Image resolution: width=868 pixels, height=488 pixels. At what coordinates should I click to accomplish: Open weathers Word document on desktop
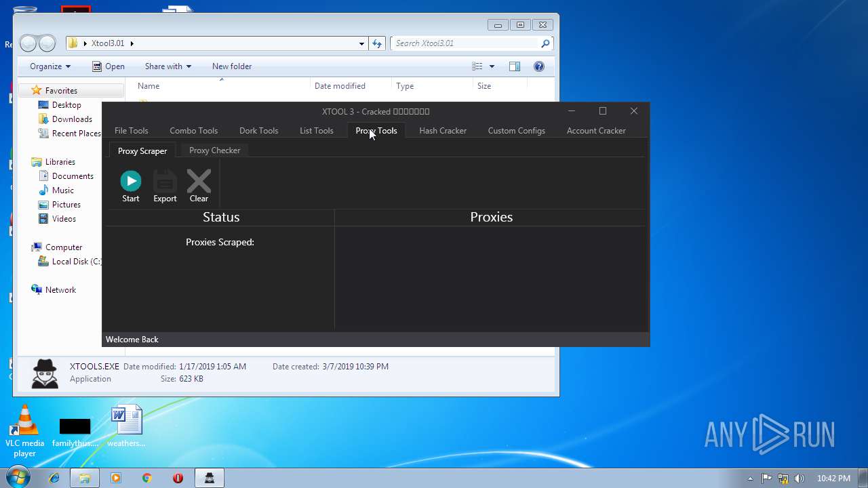(126, 426)
